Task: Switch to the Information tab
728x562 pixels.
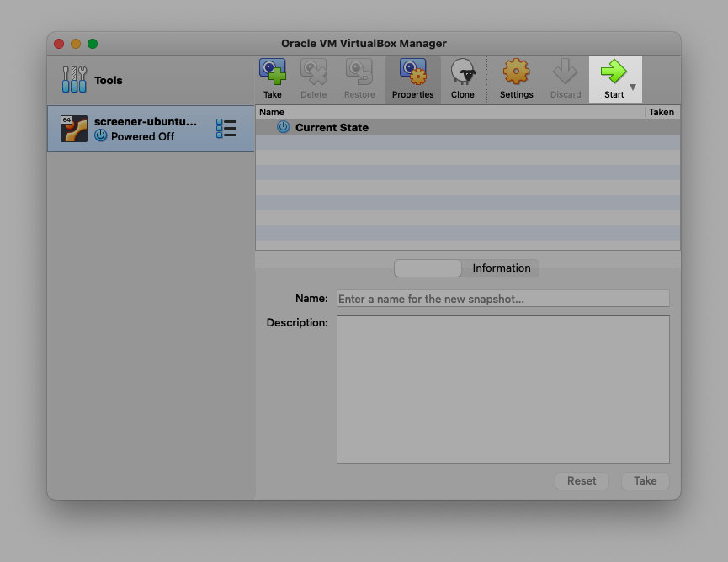Action: [x=501, y=268]
